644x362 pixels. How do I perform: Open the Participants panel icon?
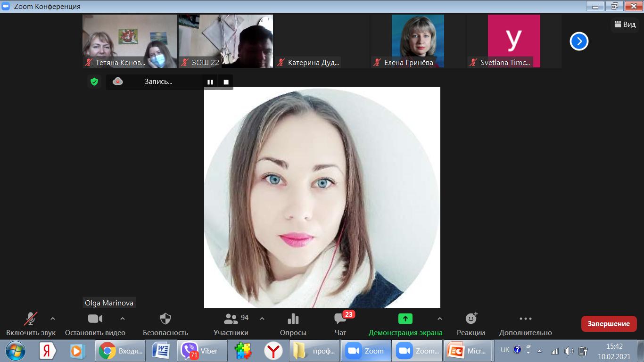[x=231, y=319]
